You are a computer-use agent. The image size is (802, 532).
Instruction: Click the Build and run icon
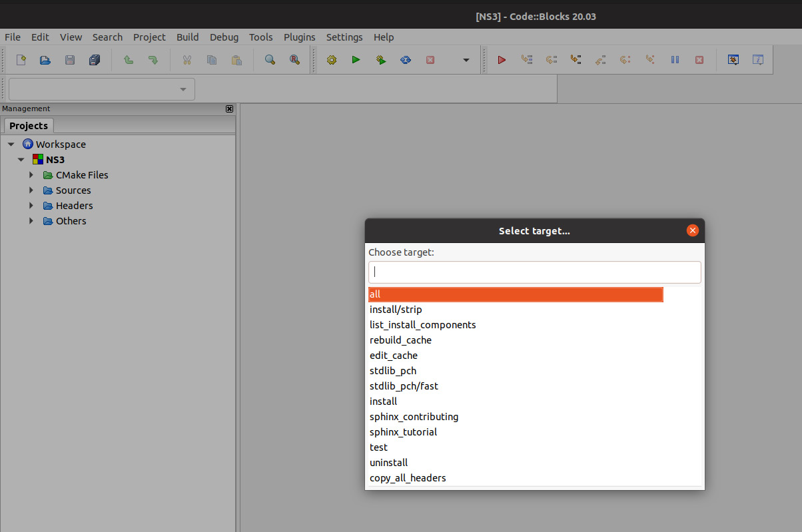[381, 60]
